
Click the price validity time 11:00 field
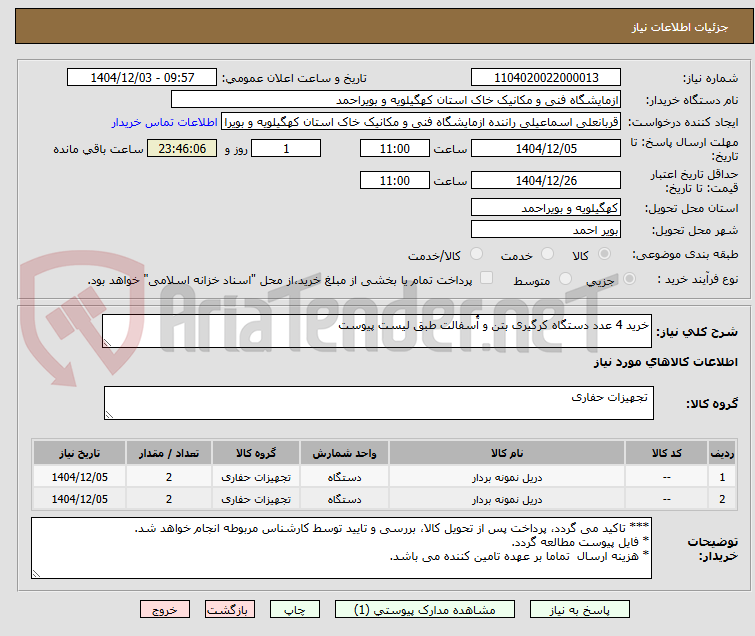pos(394,180)
